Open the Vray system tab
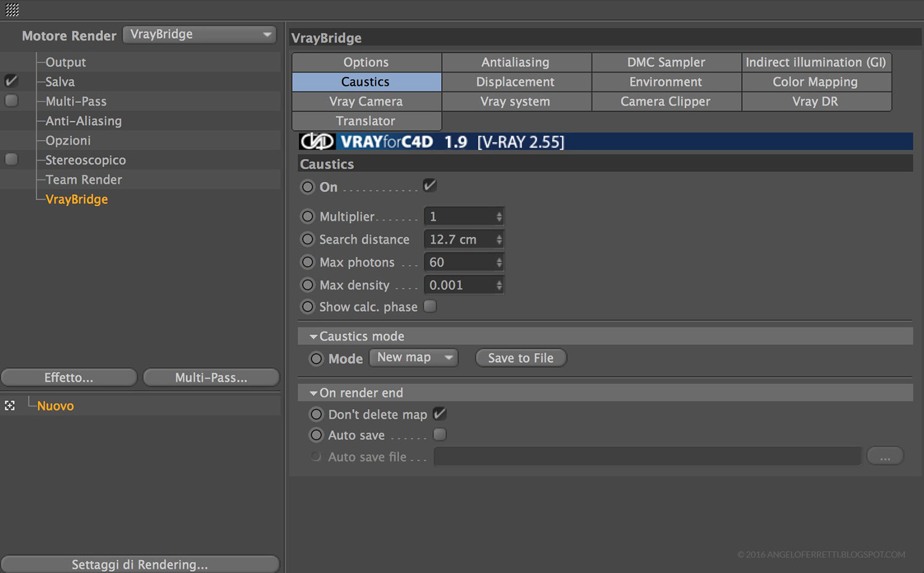The width and height of the screenshot is (924, 573). coord(516,102)
